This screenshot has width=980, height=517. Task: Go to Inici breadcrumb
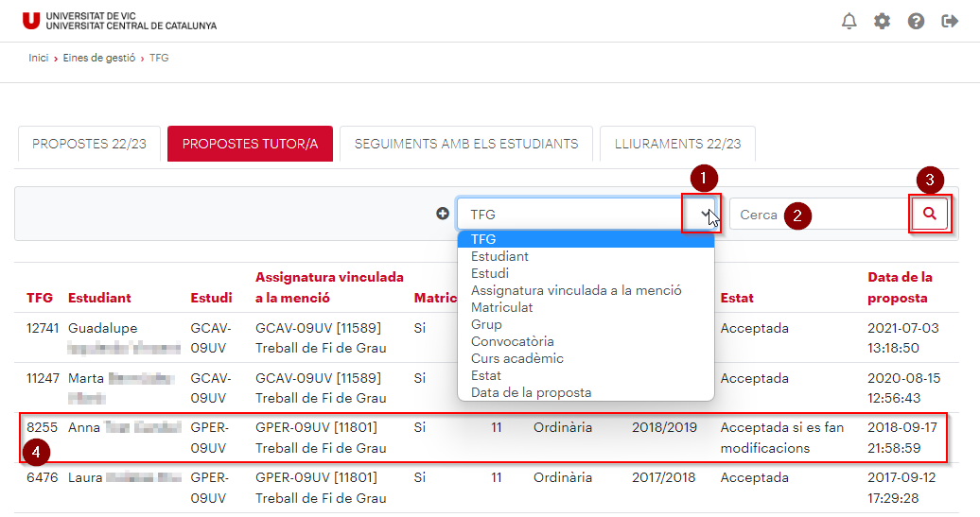click(38, 58)
